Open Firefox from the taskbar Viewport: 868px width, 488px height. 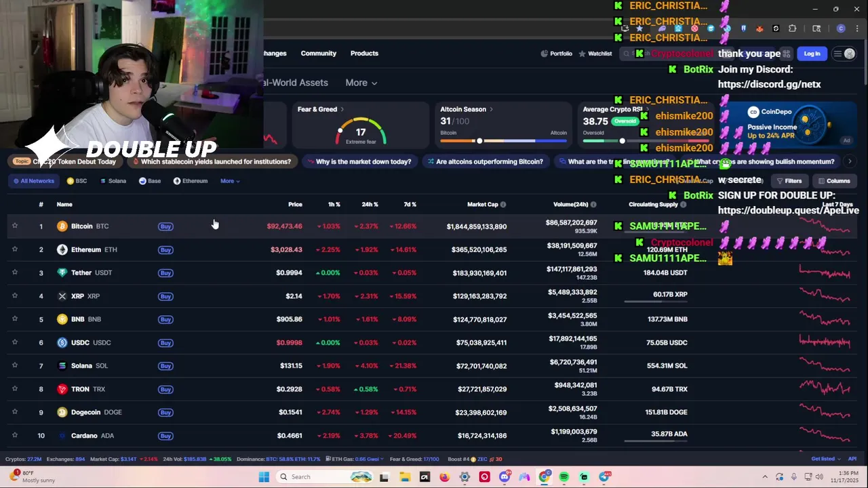tap(444, 476)
